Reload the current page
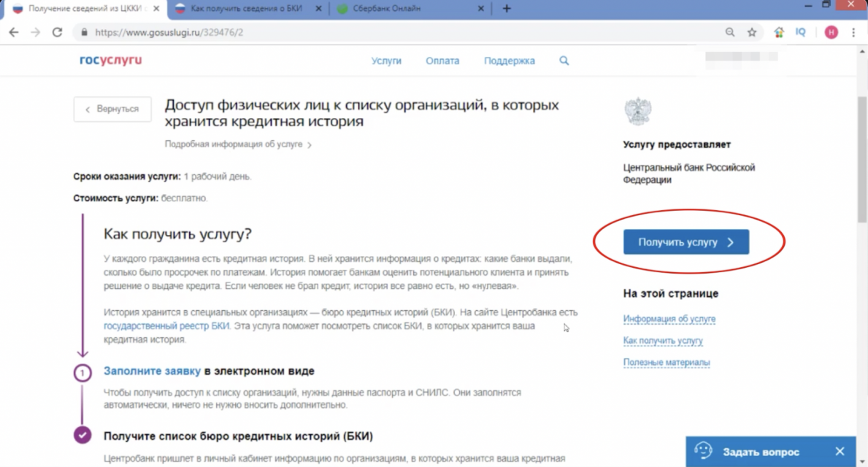 [57, 32]
